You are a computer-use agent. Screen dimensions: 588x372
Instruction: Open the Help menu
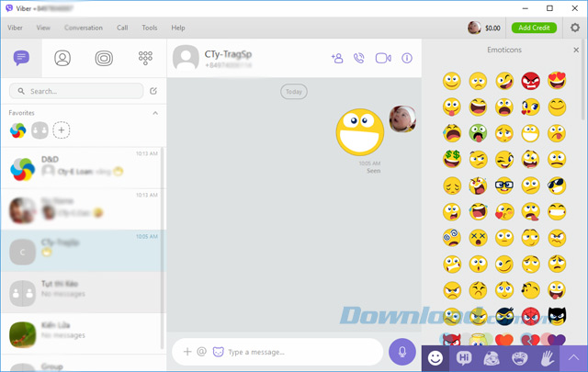pyautogui.click(x=178, y=28)
